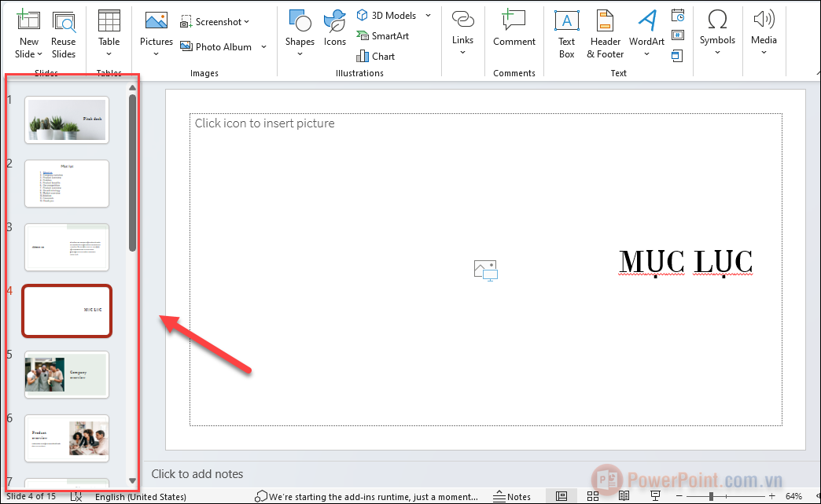Click the slide panel scrollbar thumb
Viewport: 821px width, 504px height.
coord(132,173)
